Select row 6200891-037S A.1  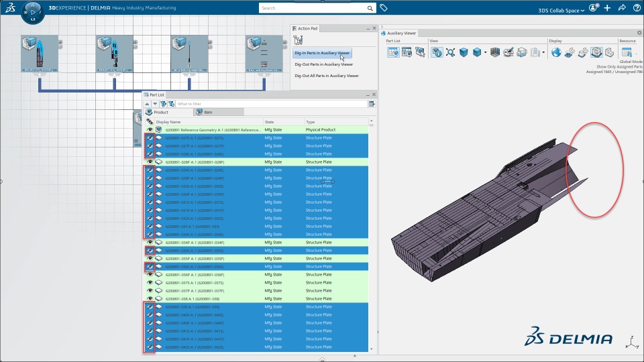tap(256, 283)
